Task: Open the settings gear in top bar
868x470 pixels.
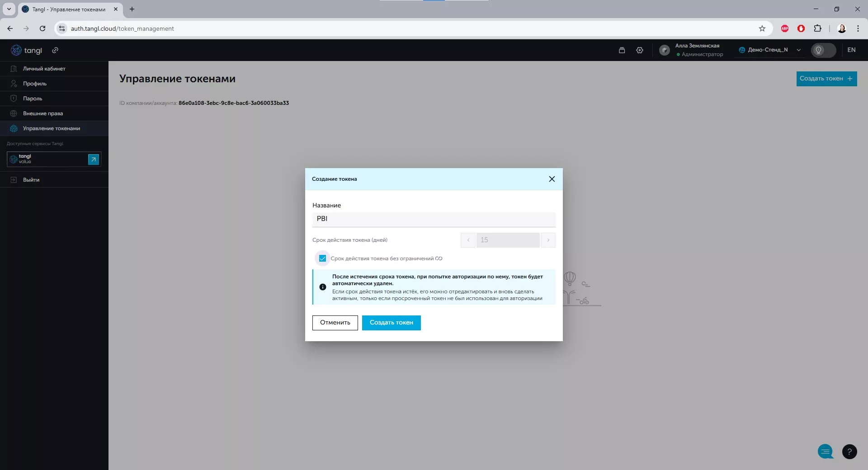Action: pos(639,50)
